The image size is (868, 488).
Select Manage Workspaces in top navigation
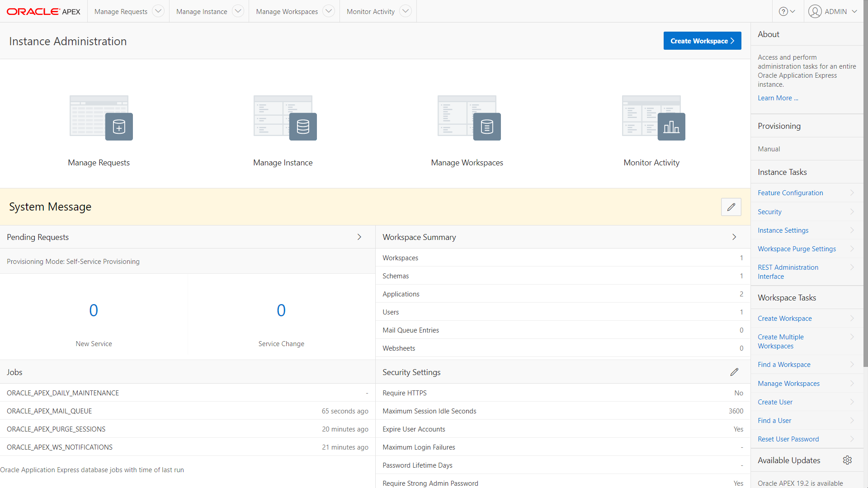tap(287, 11)
